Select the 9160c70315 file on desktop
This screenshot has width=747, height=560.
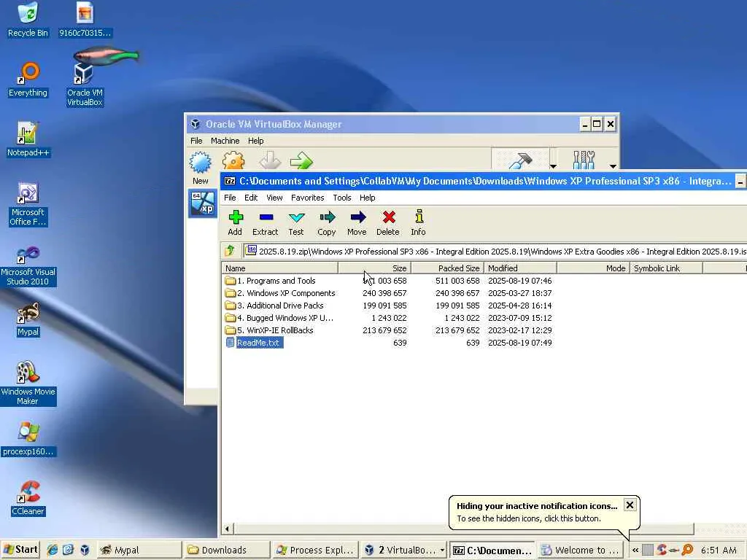point(85,20)
